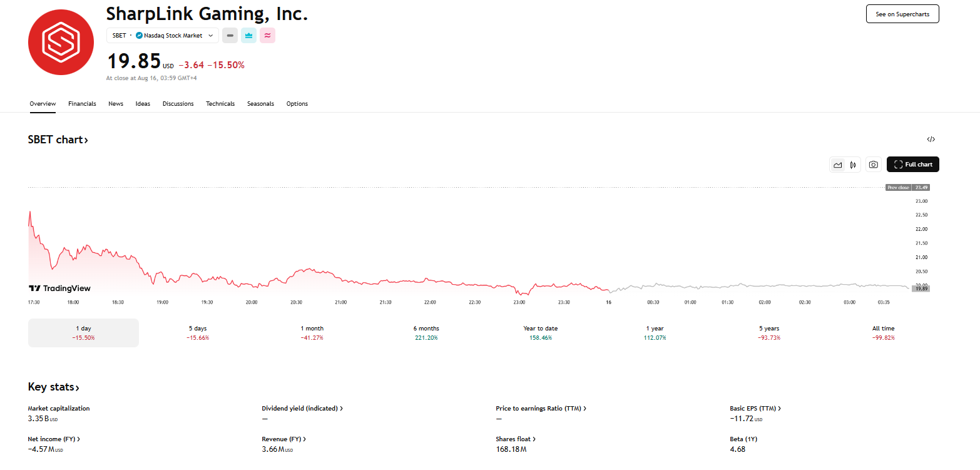Go to the Options tab
This screenshot has height=470, width=980.
[297, 104]
